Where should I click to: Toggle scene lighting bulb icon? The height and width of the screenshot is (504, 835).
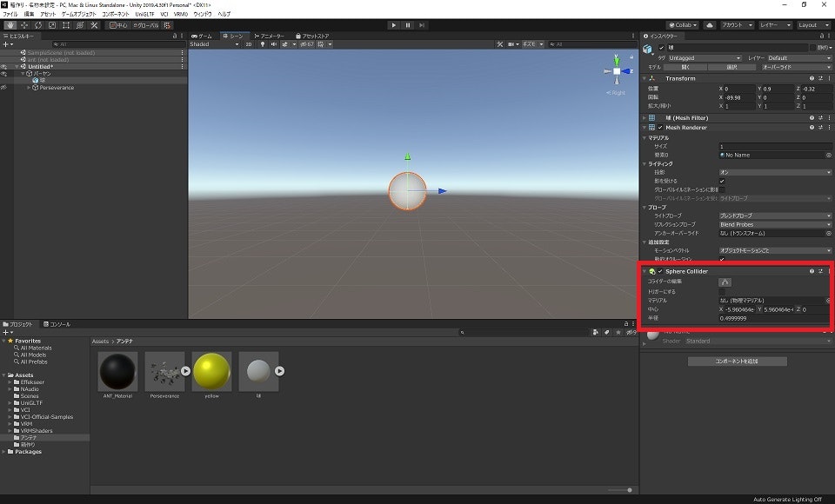coord(263,44)
